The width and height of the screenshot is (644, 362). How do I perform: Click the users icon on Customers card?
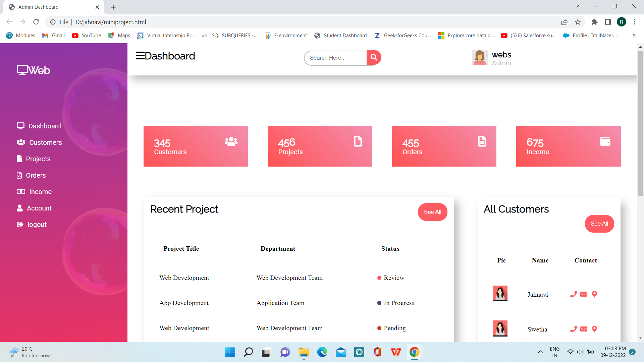(231, 141)
